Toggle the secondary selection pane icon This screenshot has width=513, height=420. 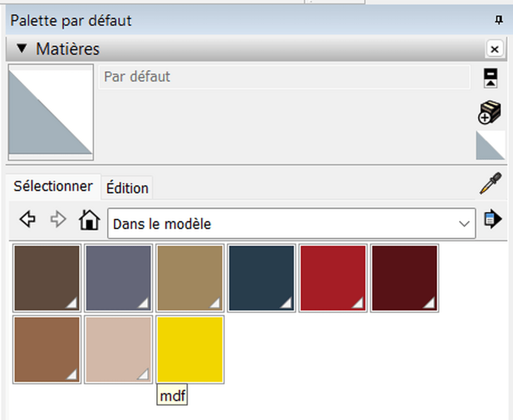490,78
